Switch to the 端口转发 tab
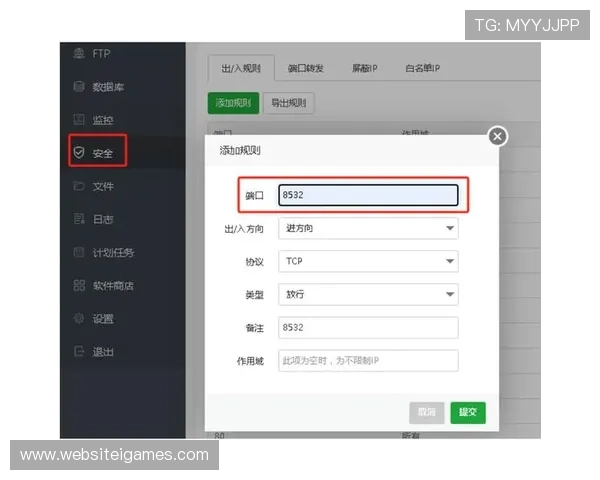600x480 pixels. (x=305, y=68)
